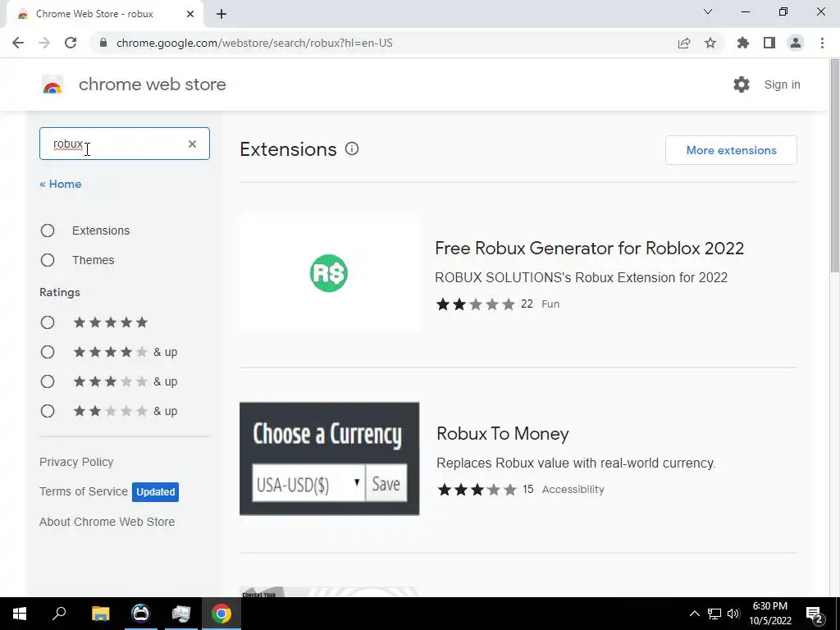Open About Chrome Web Store link
The width and height of the screenshot is (840, 630).
pyautogui.click(x=107, y=522)
